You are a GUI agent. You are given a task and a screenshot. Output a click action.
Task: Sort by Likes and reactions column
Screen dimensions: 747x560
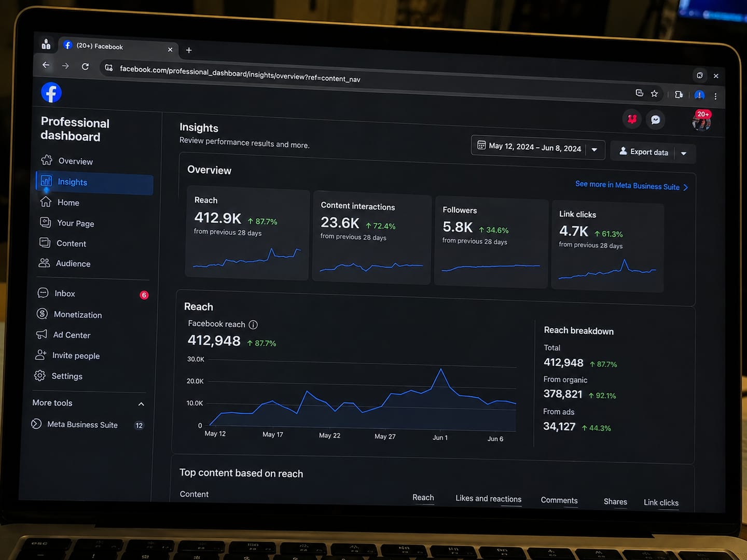pos(489,498)
